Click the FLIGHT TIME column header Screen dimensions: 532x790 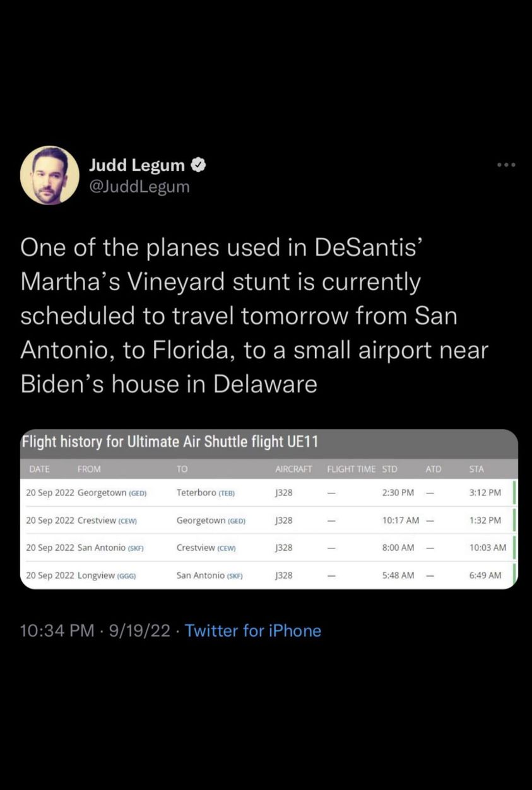tap(351, 469)
